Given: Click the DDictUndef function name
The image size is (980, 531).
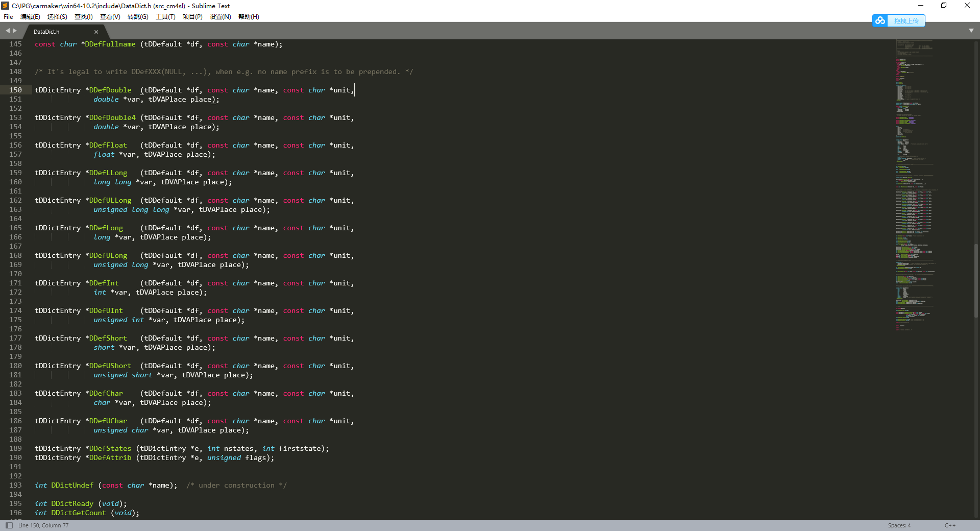Looking at the screenshot, I should point(72,486).
